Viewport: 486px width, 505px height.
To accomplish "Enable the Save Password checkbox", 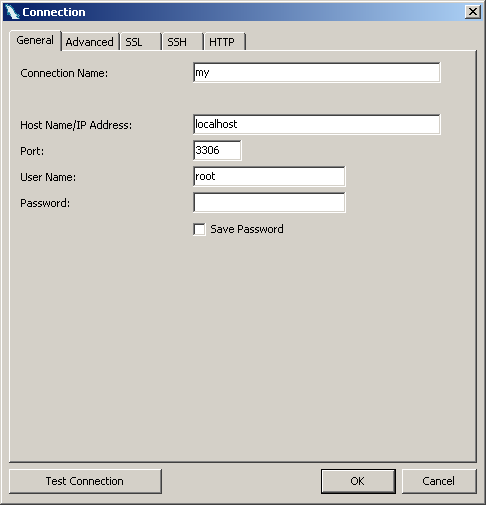I will (199, 229).
